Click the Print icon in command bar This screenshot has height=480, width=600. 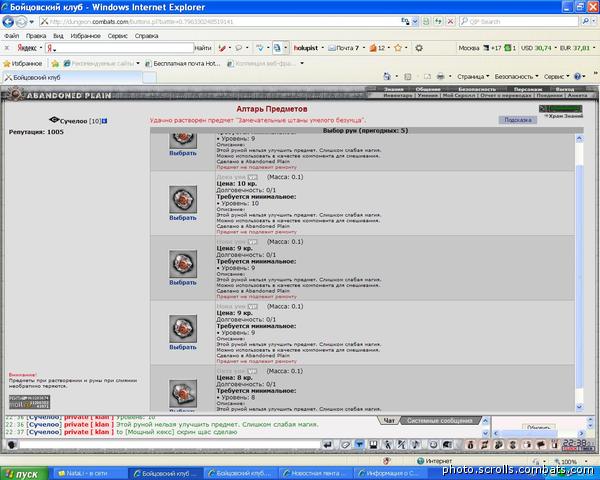(440, 77)
